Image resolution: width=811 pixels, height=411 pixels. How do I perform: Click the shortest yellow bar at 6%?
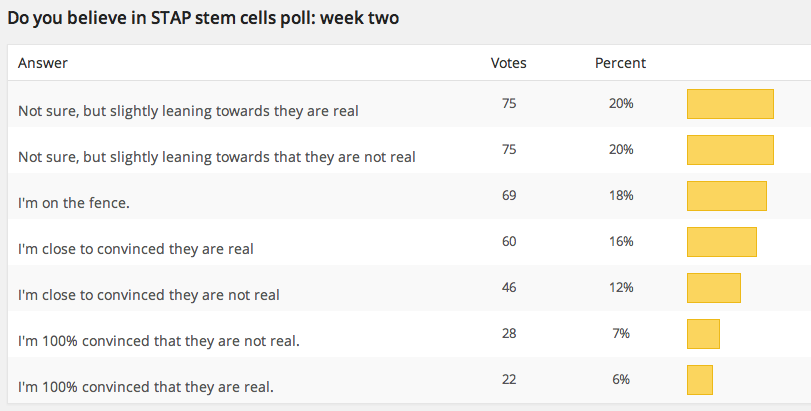700,380
